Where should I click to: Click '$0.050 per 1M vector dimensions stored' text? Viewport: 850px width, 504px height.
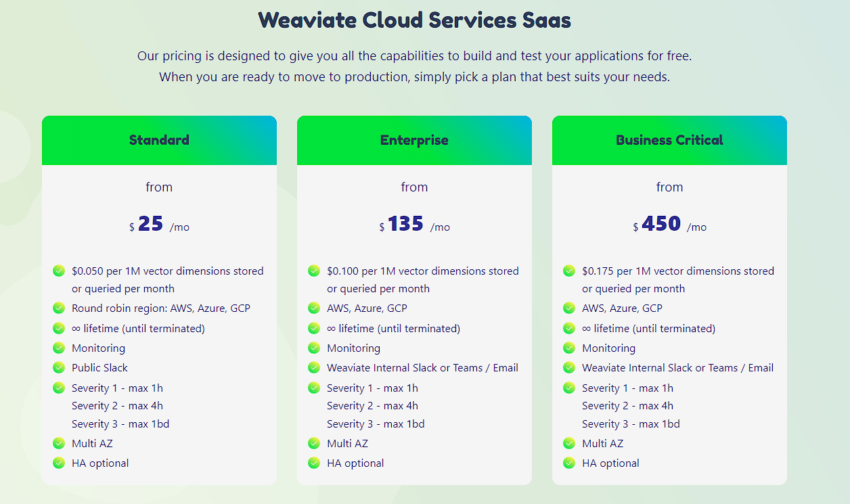tap(168, 271)
